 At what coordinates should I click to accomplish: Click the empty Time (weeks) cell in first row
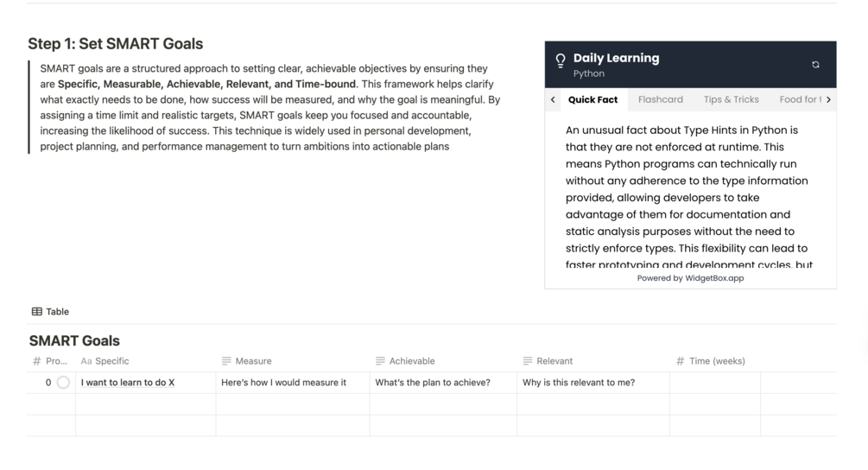tap(714, 383)
